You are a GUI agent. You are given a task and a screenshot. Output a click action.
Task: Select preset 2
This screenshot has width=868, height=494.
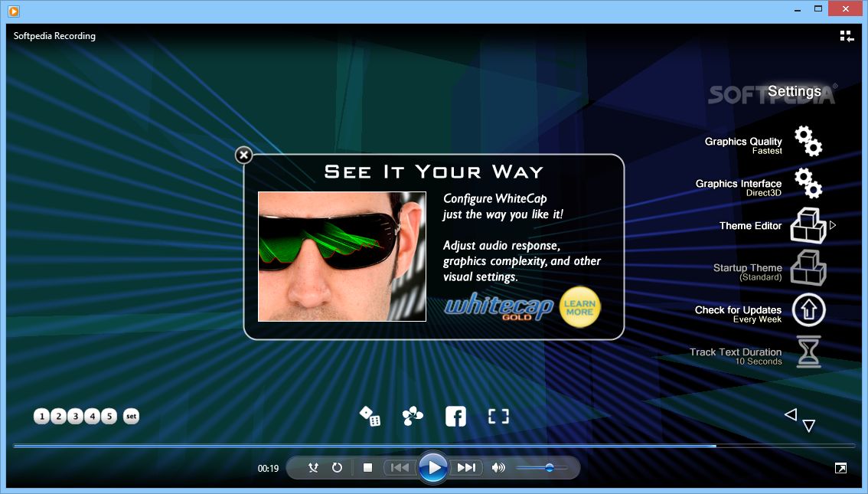tap(59, 416)
